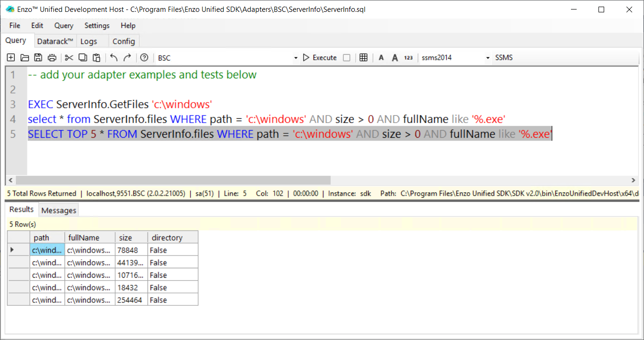Screen dimensions: 644x340
Task: Open the Help menu
Action: 128,26
